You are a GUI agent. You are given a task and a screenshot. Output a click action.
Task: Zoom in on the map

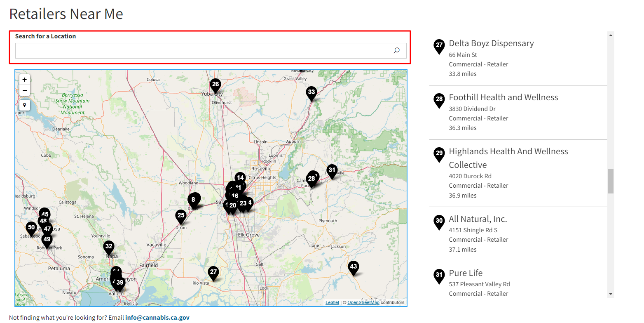(x=25, y=80)
